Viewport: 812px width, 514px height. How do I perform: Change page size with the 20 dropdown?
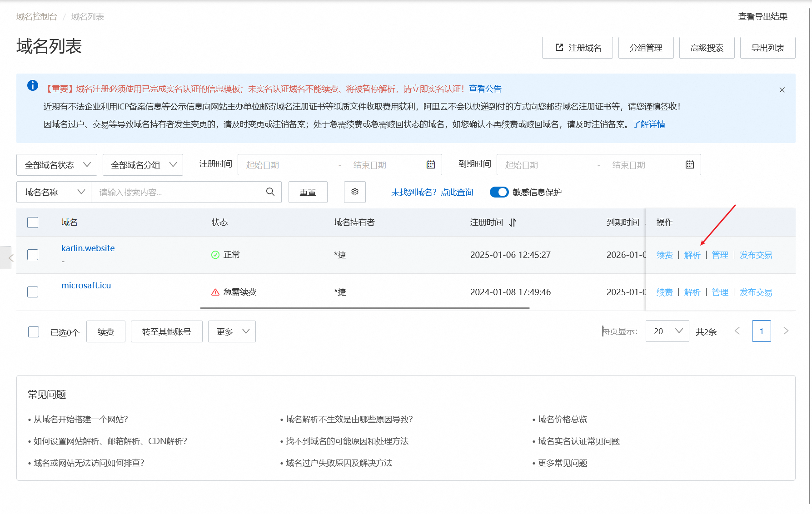click(x=668, y=331)
